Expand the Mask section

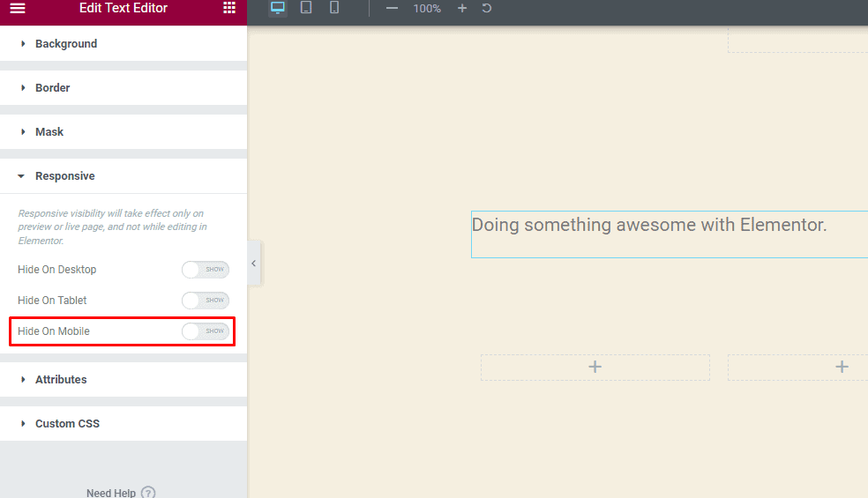(x=123, y=131)
